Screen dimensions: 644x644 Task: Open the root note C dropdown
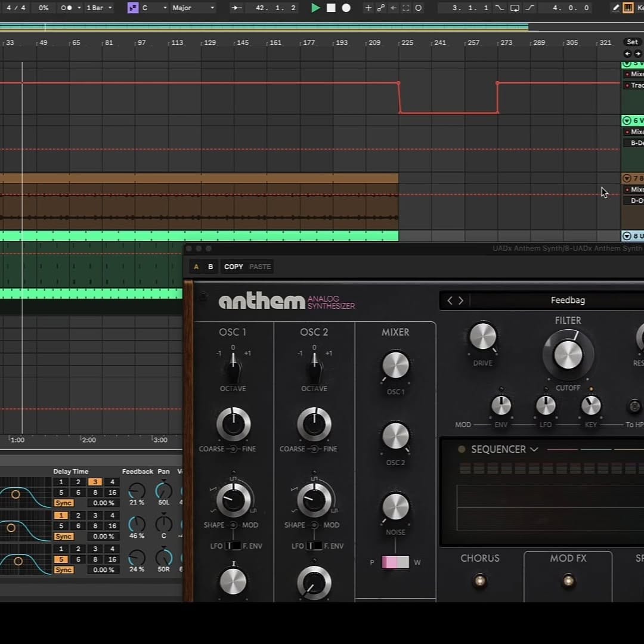154,8
